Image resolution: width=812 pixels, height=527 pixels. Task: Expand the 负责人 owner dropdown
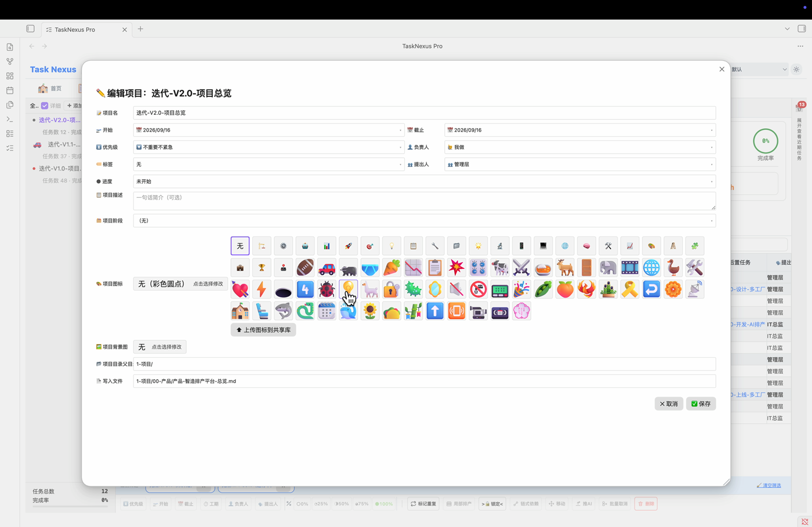pos(580,147)
